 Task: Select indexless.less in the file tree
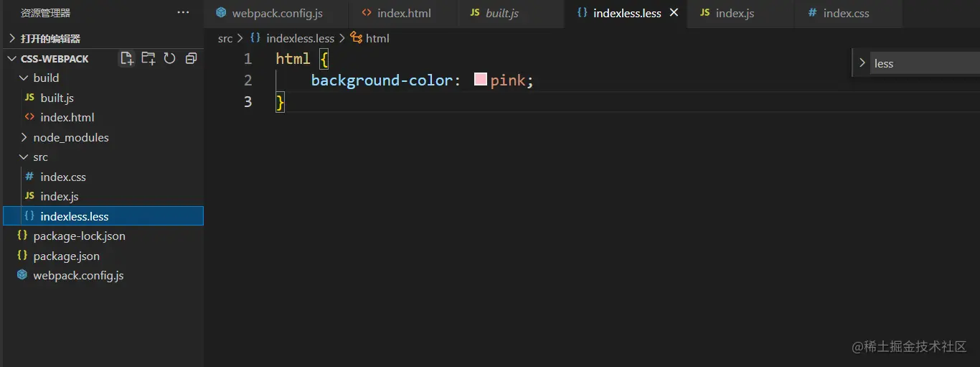pos(103,216)
